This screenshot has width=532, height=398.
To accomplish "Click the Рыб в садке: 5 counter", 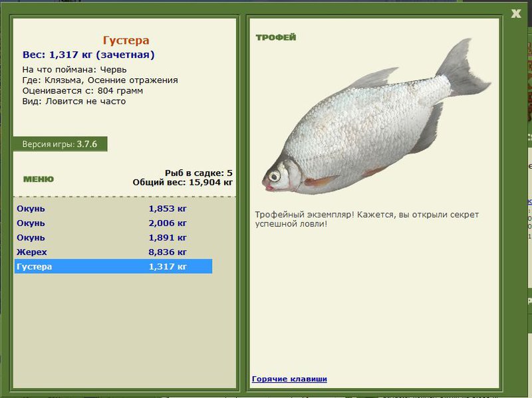I will point(198,173).
